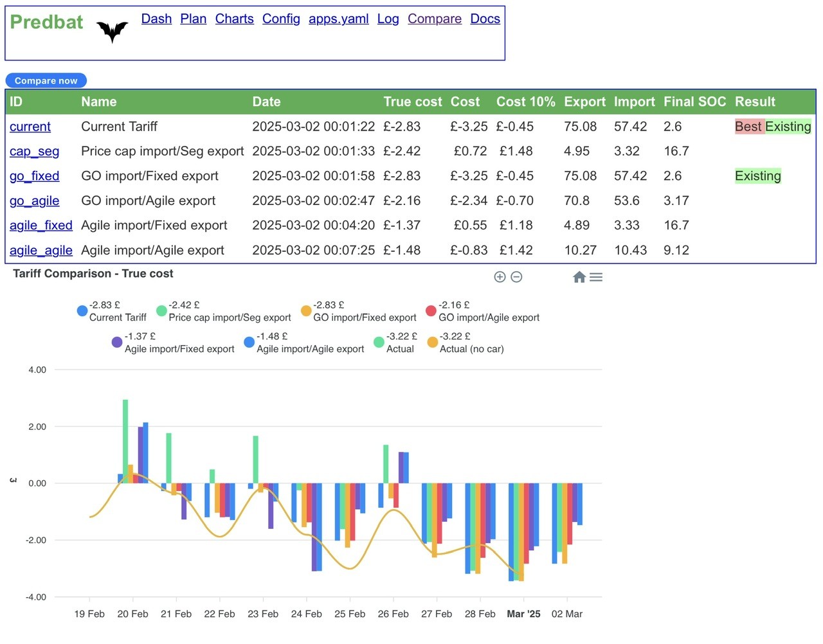Go to the Charts page

[x=235, y=19]
